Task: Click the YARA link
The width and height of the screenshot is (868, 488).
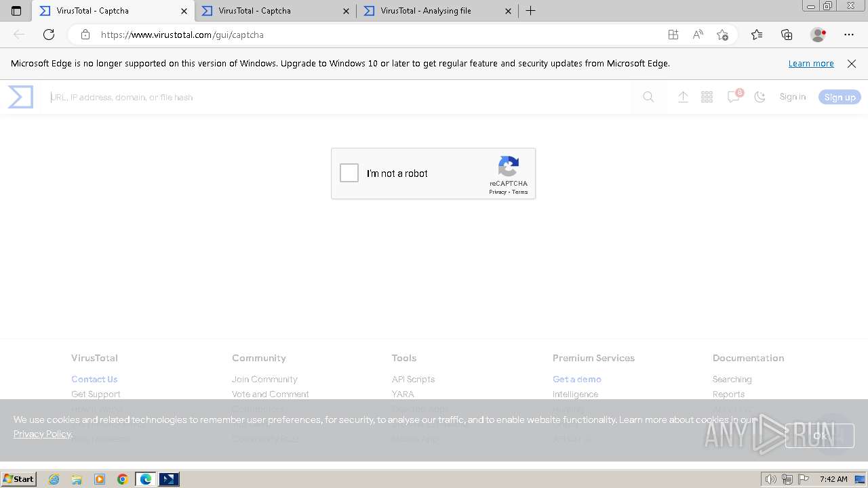Action: [x=403, y=394]
